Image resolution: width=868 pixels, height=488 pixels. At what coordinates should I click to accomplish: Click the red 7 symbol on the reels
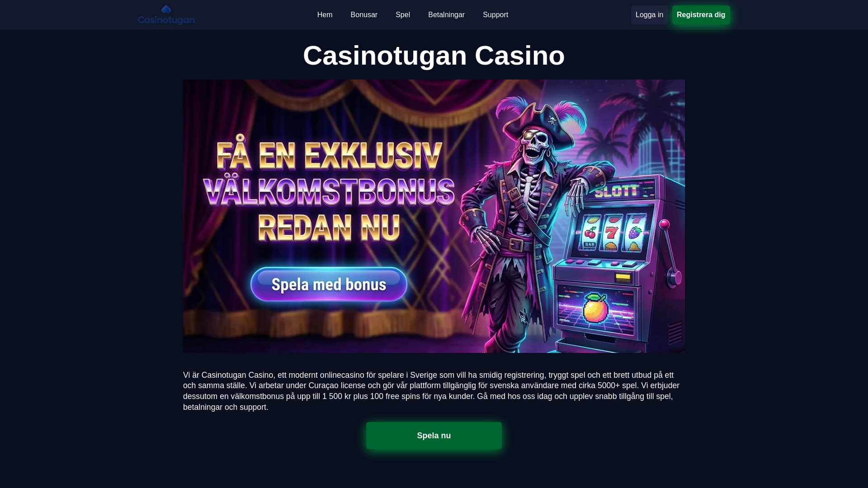point(612,233)
